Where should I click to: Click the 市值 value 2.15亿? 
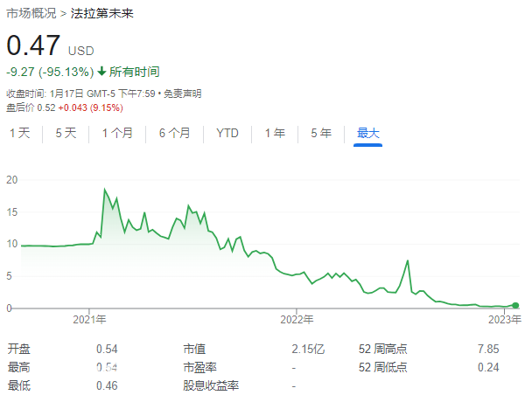pos(308,349)
